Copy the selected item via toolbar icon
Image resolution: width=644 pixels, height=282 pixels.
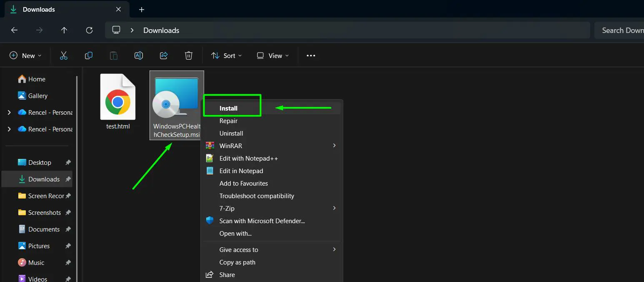(88, 55)
